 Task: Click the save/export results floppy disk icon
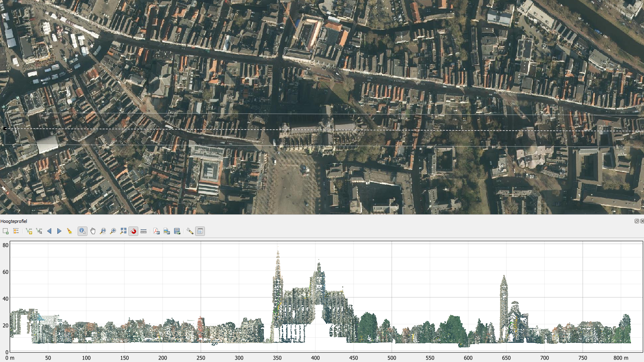click(x=177, y=231)
